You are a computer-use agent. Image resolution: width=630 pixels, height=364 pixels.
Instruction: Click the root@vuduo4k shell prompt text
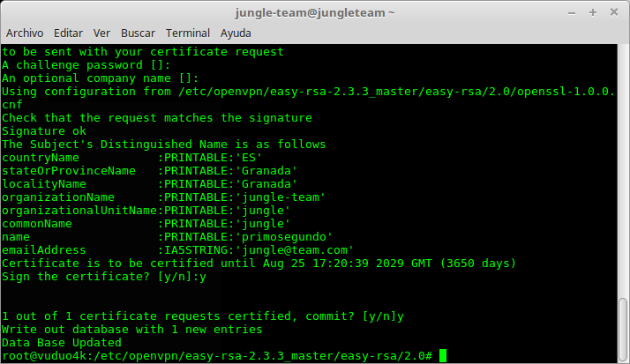(x=217, y=355)
